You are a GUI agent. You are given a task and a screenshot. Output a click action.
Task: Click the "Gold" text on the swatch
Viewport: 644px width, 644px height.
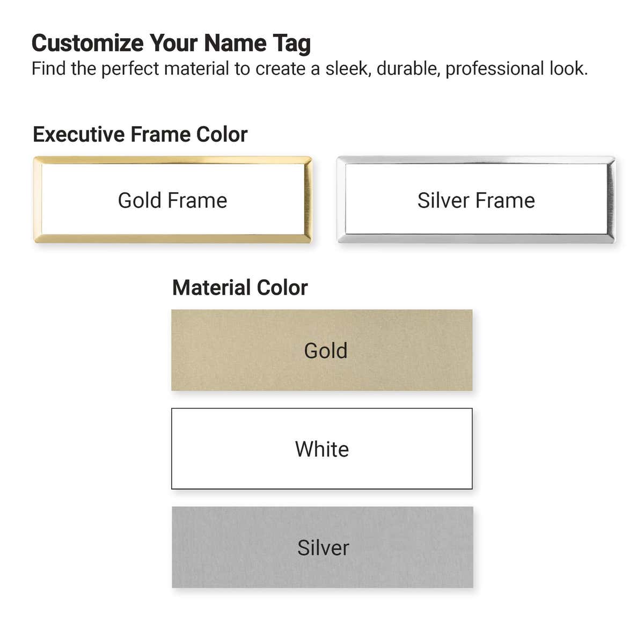tap(326, 350)
